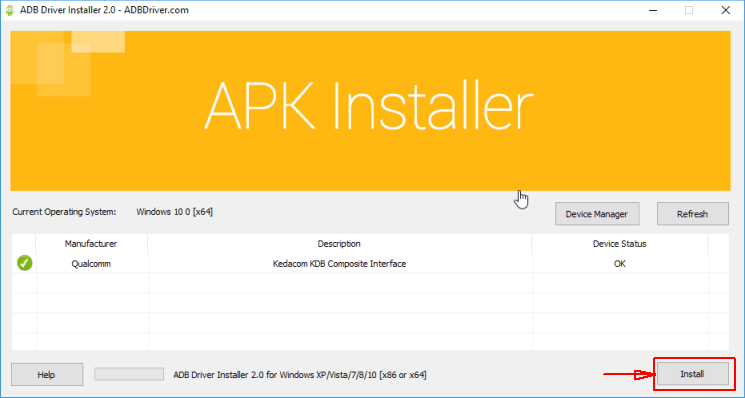
Task: Click the Install button
Action: pos(692,374)
